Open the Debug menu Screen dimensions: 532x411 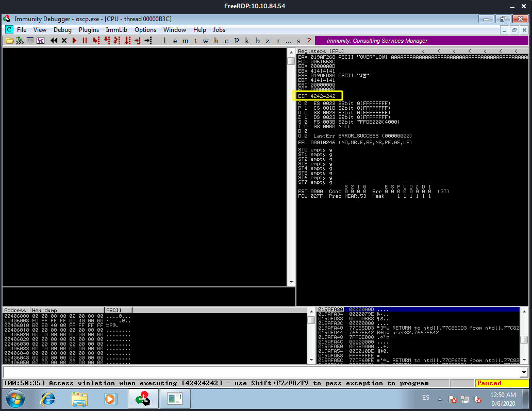(62, 30)
